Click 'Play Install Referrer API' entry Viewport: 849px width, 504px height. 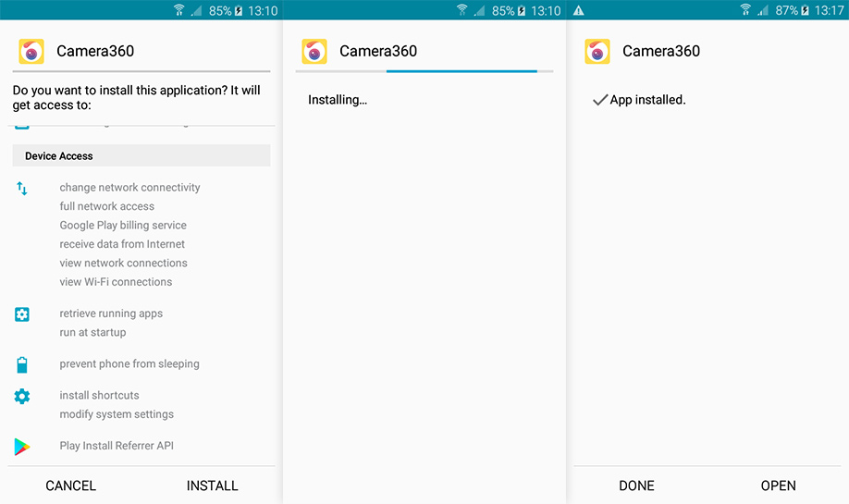(x=117, y=446)
